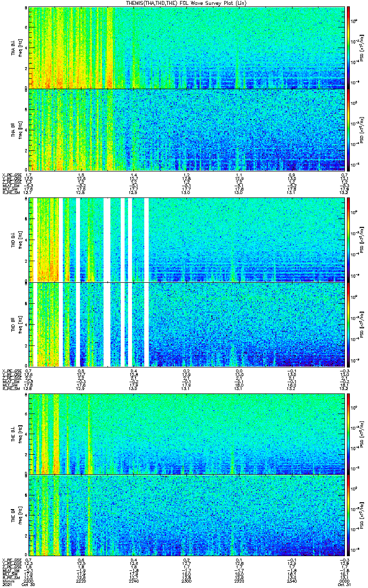Click the THE B-parallel PSD color bar
Screen dimensions: 368x588
[x=348, y=516]
